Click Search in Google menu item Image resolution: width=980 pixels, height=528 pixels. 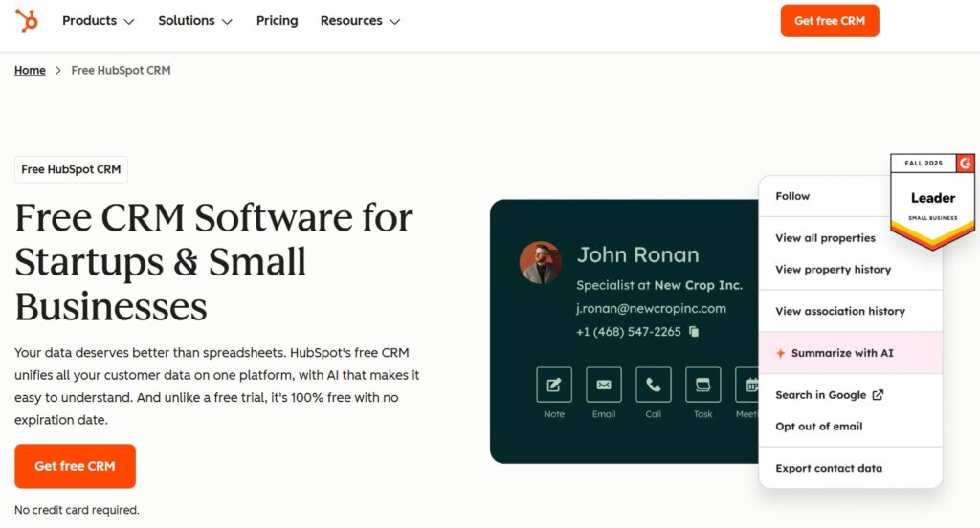(829, 395)
